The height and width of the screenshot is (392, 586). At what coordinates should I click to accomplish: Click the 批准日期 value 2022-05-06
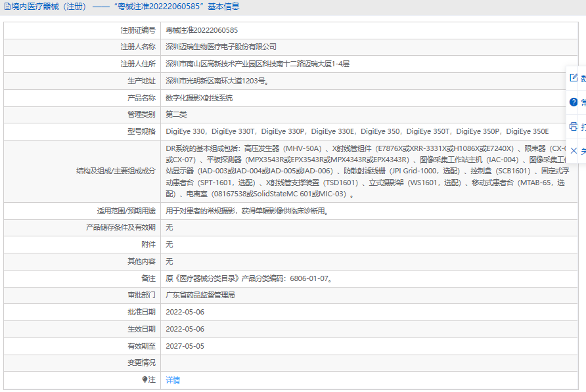pyautogui.click(x=185, y=312)
